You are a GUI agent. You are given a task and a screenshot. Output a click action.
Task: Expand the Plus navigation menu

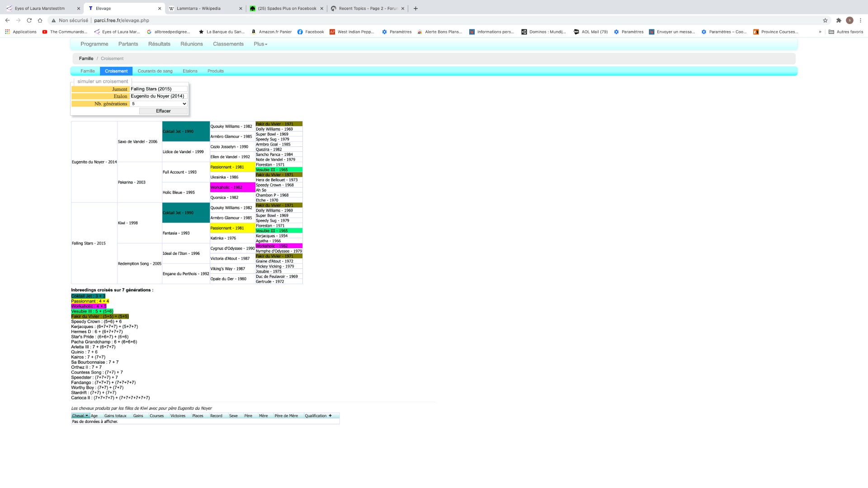pos(260,44)
